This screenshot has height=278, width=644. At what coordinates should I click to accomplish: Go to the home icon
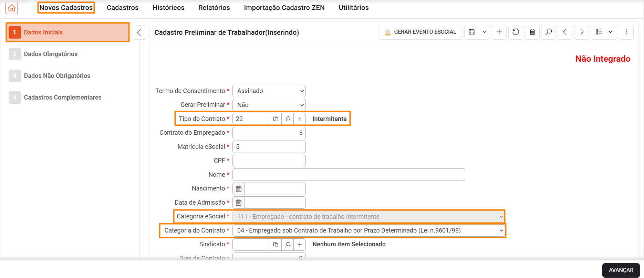click(x=12, y=8)
